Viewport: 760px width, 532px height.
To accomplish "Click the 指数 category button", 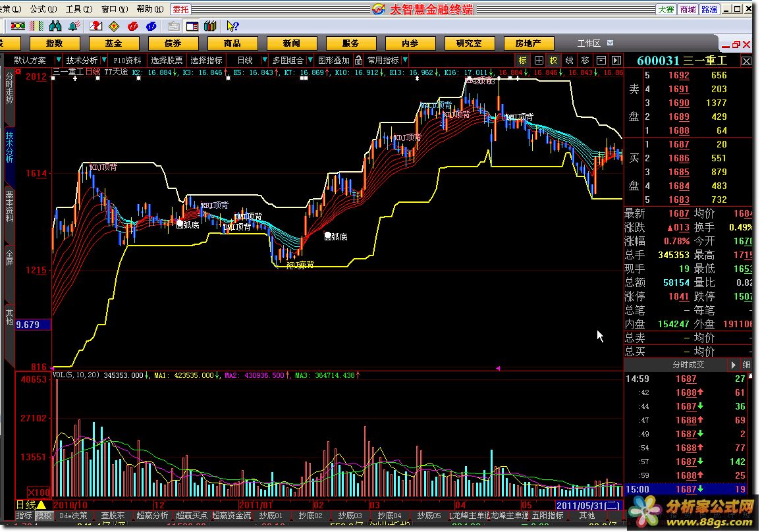I will (x=54, y=43).
